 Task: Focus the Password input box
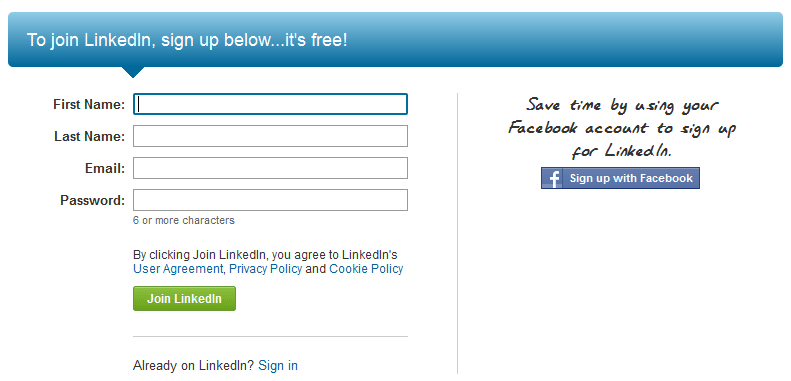[270, 200]
